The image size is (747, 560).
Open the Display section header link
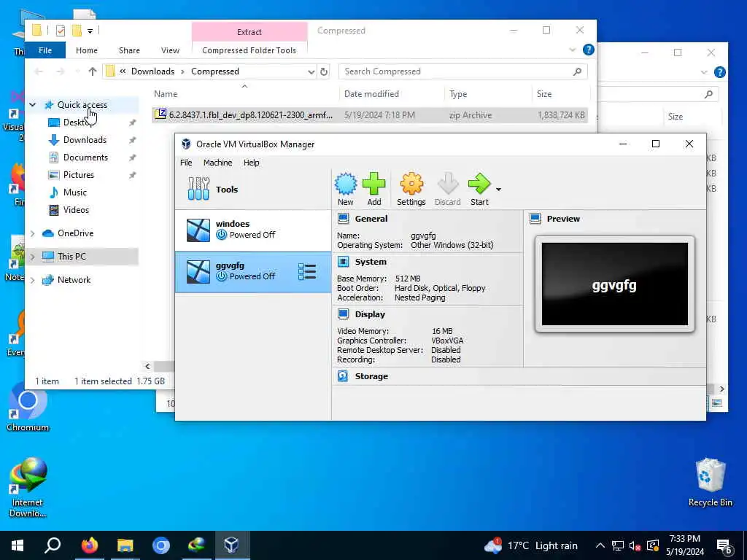point(370,314)
